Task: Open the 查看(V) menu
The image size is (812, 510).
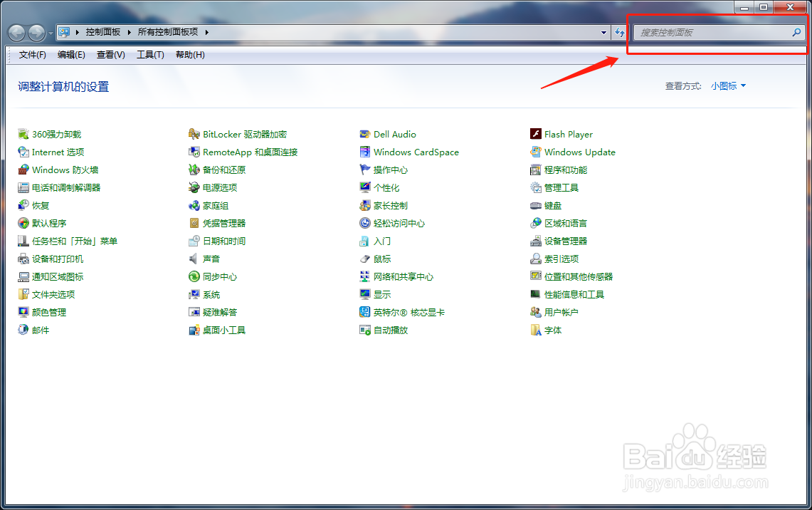Action: (x=111, y=54)
